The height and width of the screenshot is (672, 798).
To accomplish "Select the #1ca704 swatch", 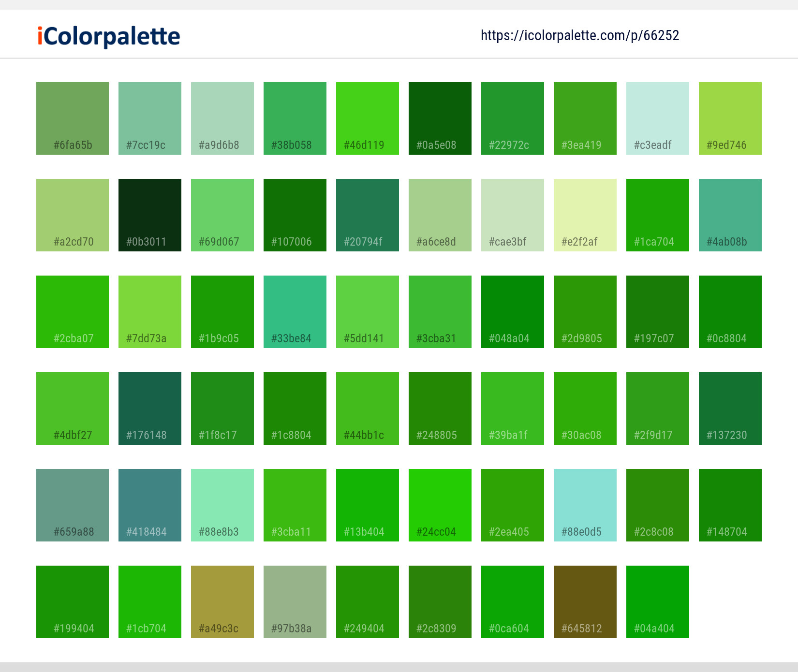I will pyautogui.click(x=658, y=215).
